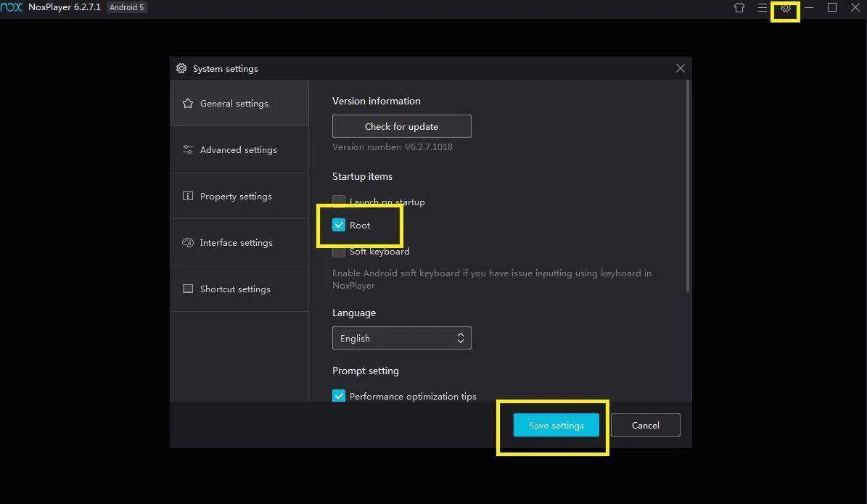The width and height of the screenshot is (867, 504).
Task: Disable Performance optimization tips checkbox
Action: [339, 396]
